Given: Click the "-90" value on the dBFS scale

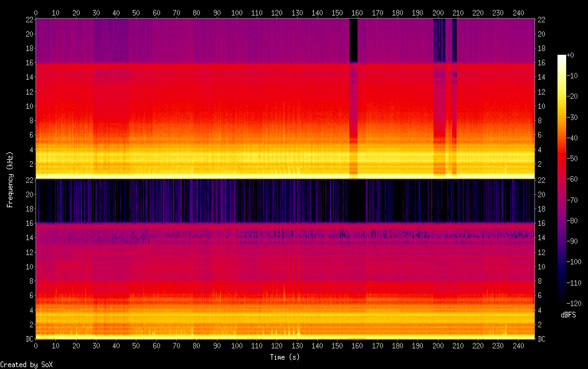Looking at the screenshot, I should pos(572,241).
